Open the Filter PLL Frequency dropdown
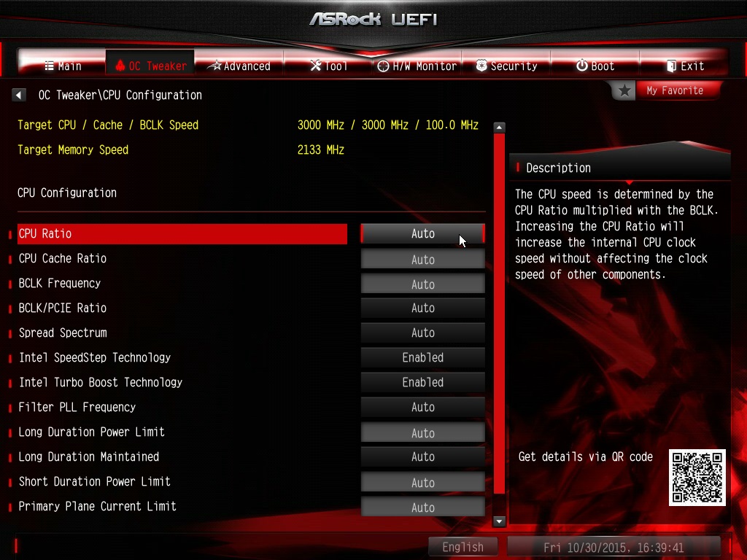The height and width of the screenshot is (560, 747). 422,408
